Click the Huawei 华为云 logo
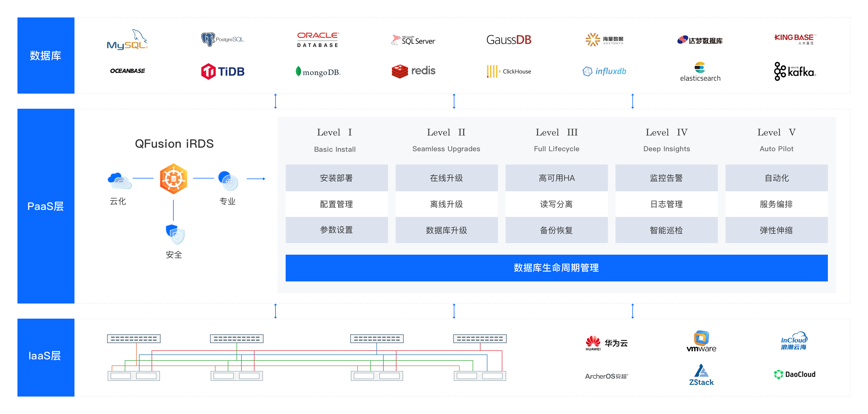 click(606, 343)
